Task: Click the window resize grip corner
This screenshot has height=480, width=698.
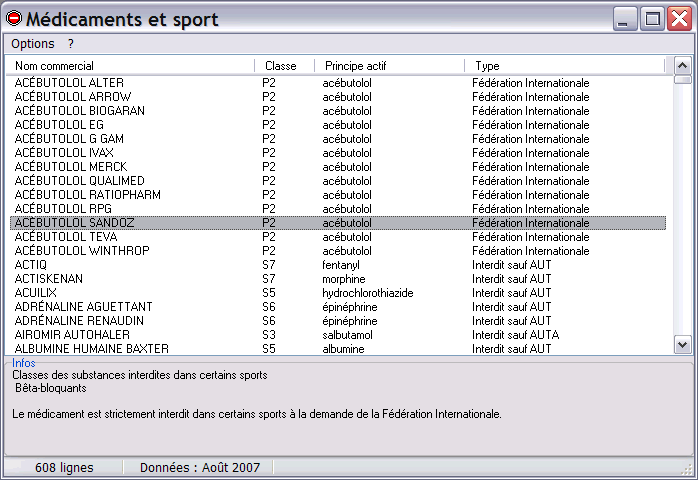Action: pos(687,470)
